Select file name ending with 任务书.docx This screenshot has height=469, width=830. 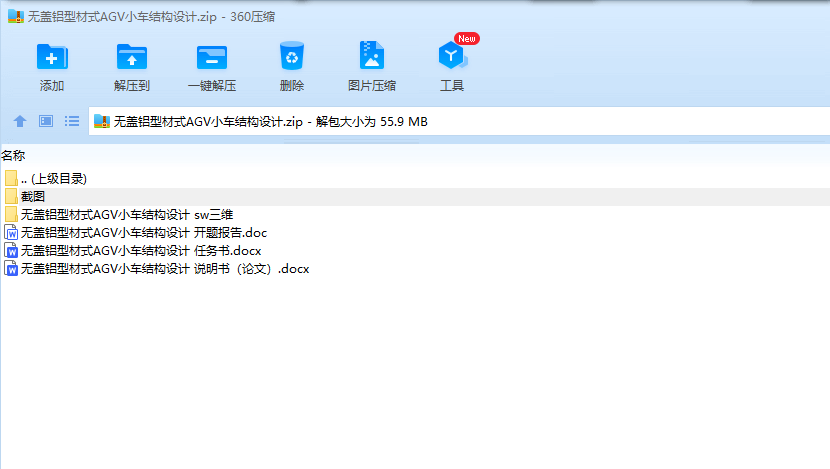click(141, 250)
